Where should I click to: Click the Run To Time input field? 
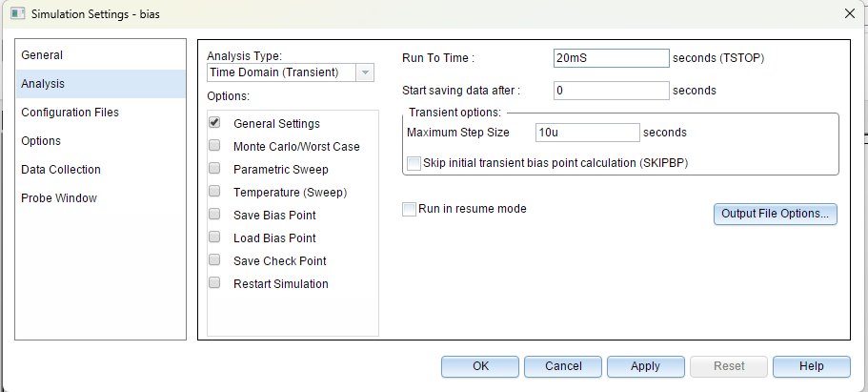(x=611, y=58)
